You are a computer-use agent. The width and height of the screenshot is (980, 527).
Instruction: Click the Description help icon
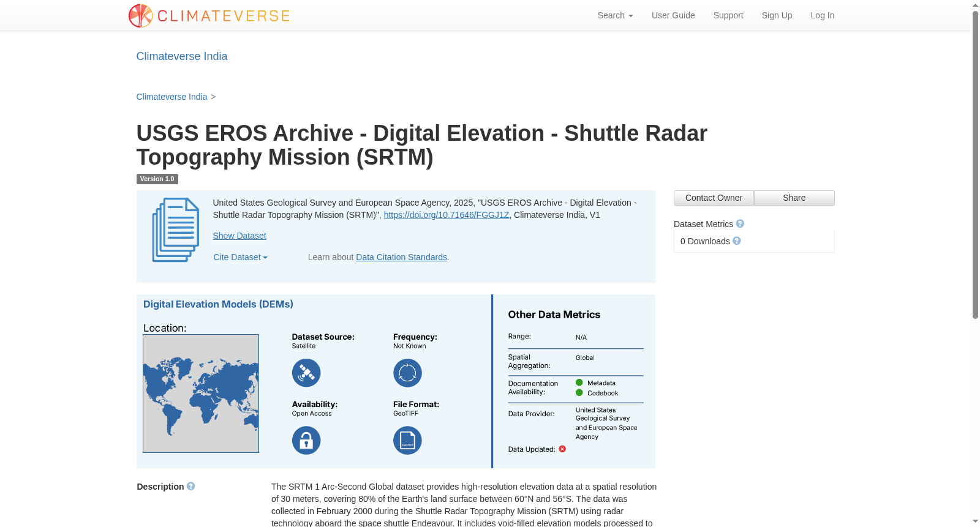[x=191, y=487]
